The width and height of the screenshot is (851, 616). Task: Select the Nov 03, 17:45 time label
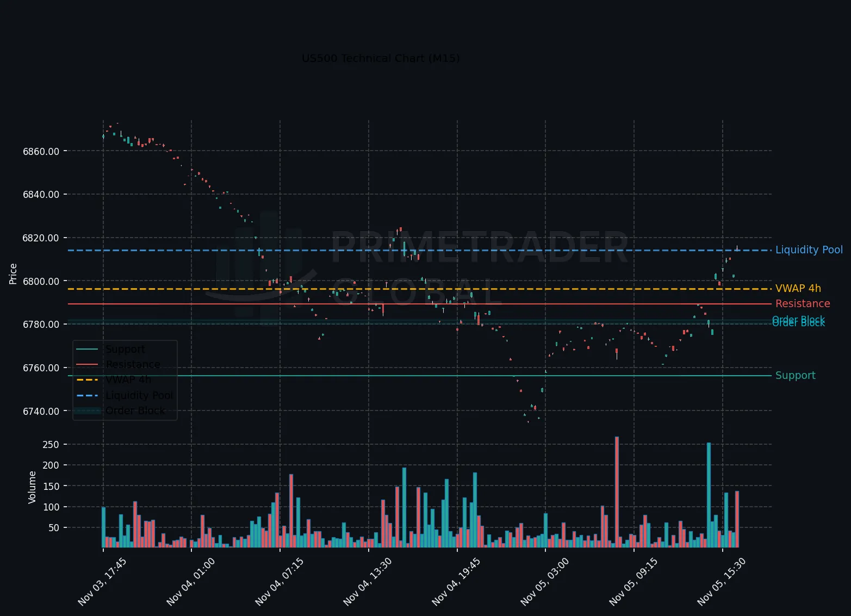click(x=102, y=581)
